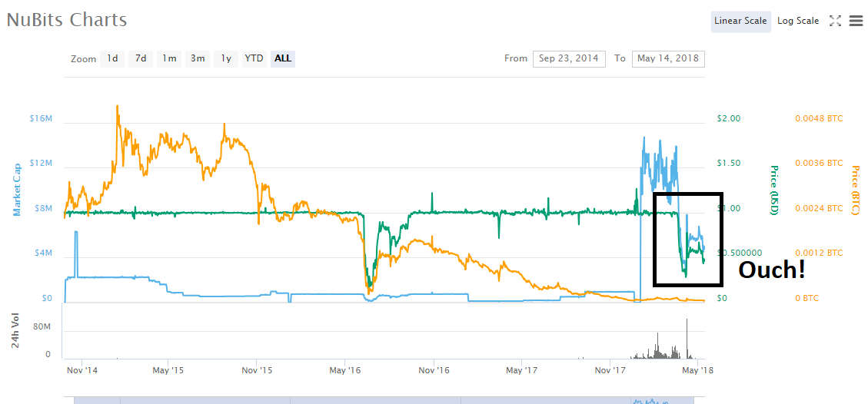Click the $16M market cap axis label
This screenshot has height=404, width=868.
click(x=41, y=118)
